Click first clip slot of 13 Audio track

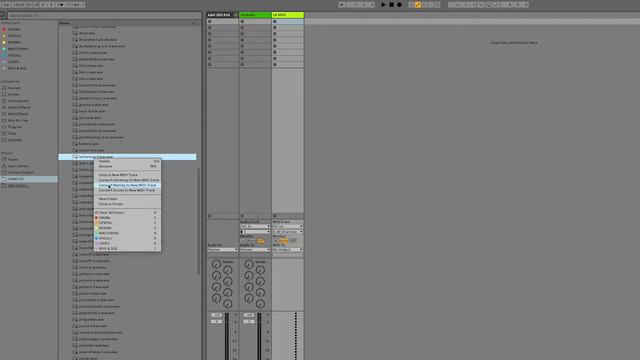click(x=255, y=21)
